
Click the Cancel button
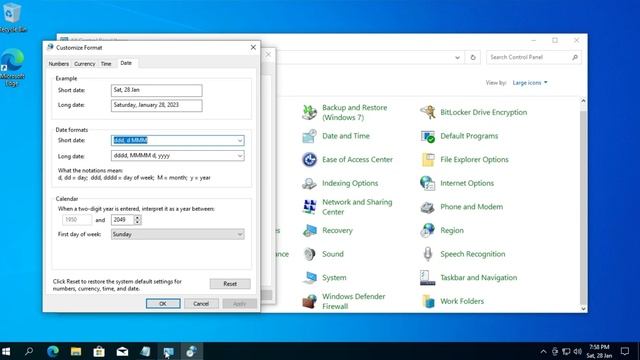pyautogui.click(x=201, y=304)
